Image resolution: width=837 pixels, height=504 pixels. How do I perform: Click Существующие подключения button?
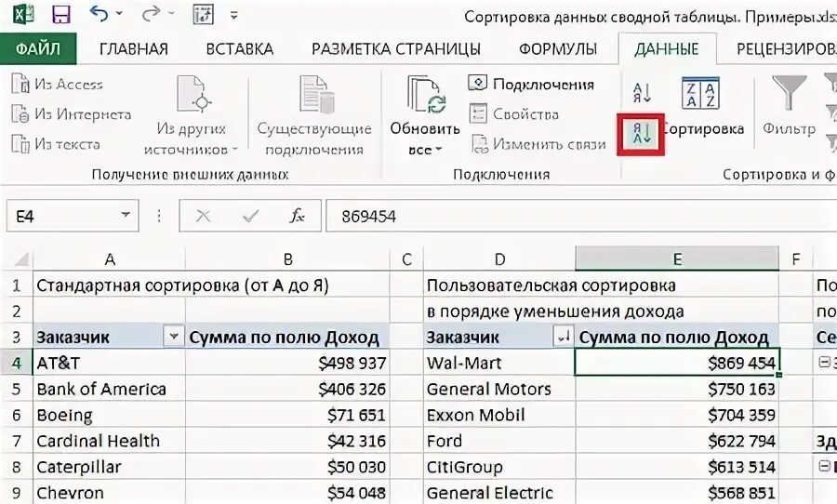(314, 115)
